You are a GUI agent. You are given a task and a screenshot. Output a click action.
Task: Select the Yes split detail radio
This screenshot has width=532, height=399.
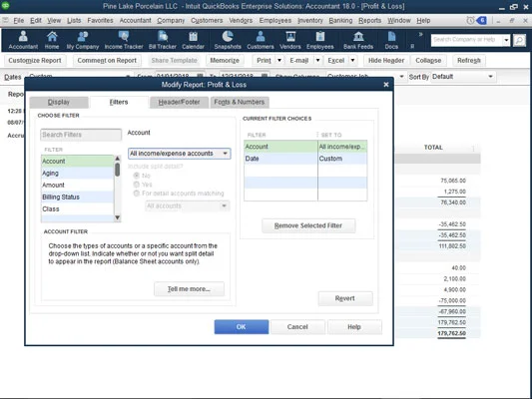click(137, 185)
